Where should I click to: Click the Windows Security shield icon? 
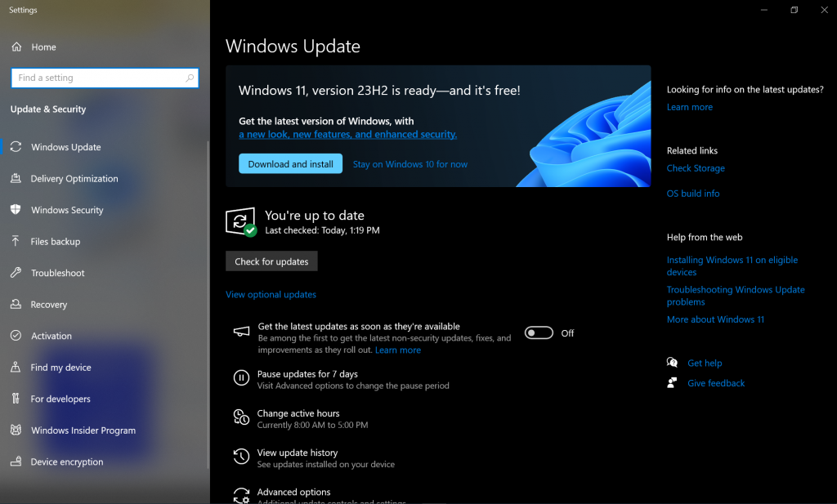(16, 210)
